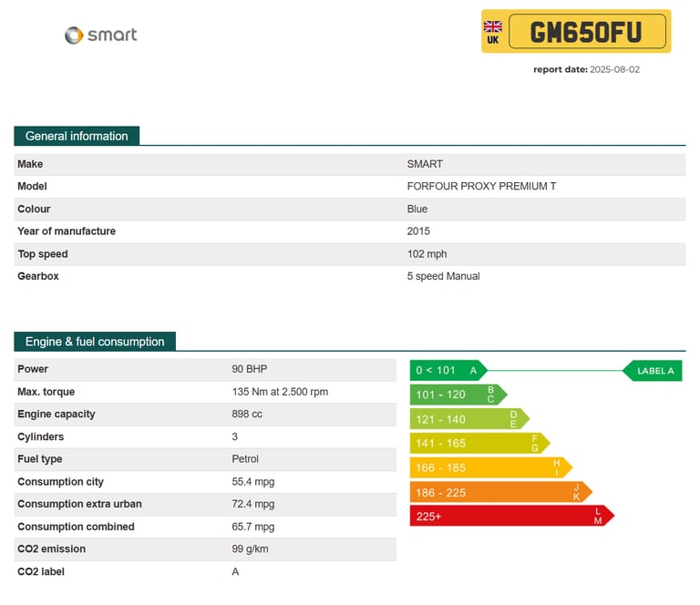This screenshot has width=700, height=605.
Task: Click the red 225+ emission band
Action: tap(512, 517)
